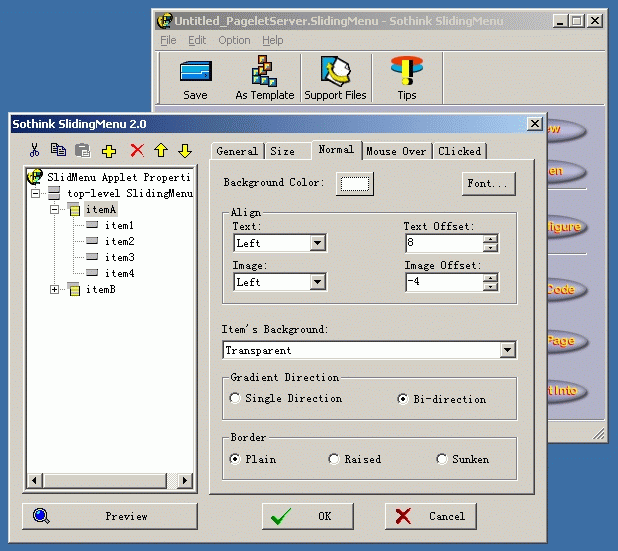The image size is (618, 551).
Task: Open Edit menu in main window
Action: click(x=197, y=40)
